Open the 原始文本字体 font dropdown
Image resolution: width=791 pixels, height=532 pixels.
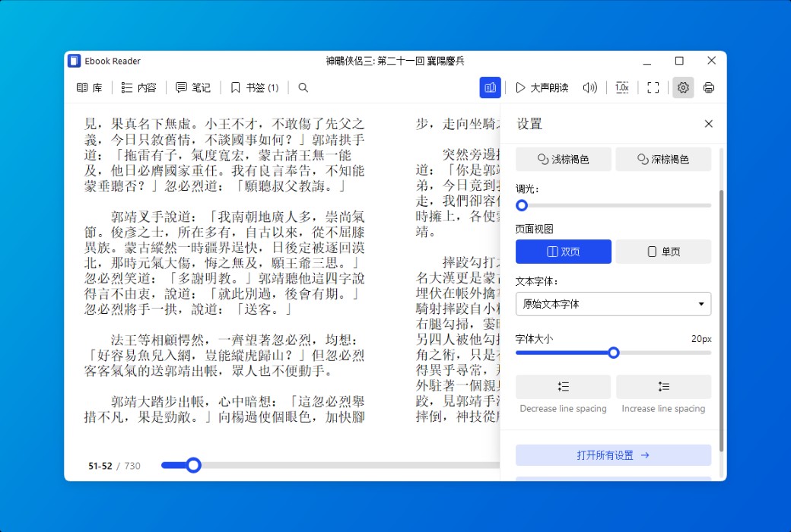613,304
